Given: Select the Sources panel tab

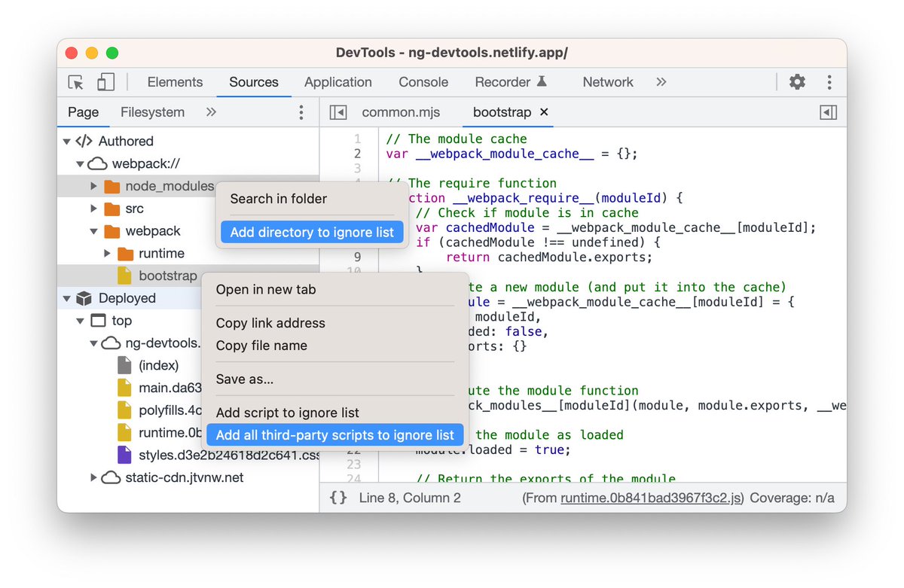Looking at the screenshot, I should coord(254,82).
